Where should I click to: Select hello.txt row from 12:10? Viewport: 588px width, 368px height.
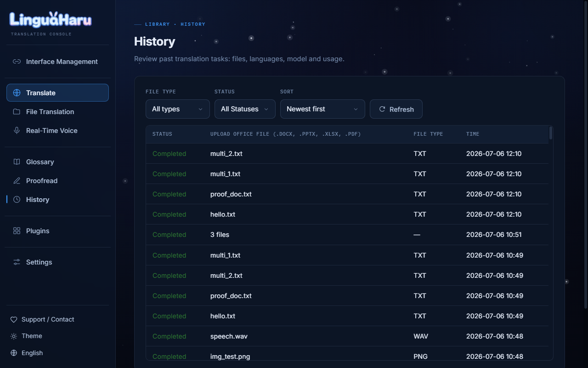point(347,214)
